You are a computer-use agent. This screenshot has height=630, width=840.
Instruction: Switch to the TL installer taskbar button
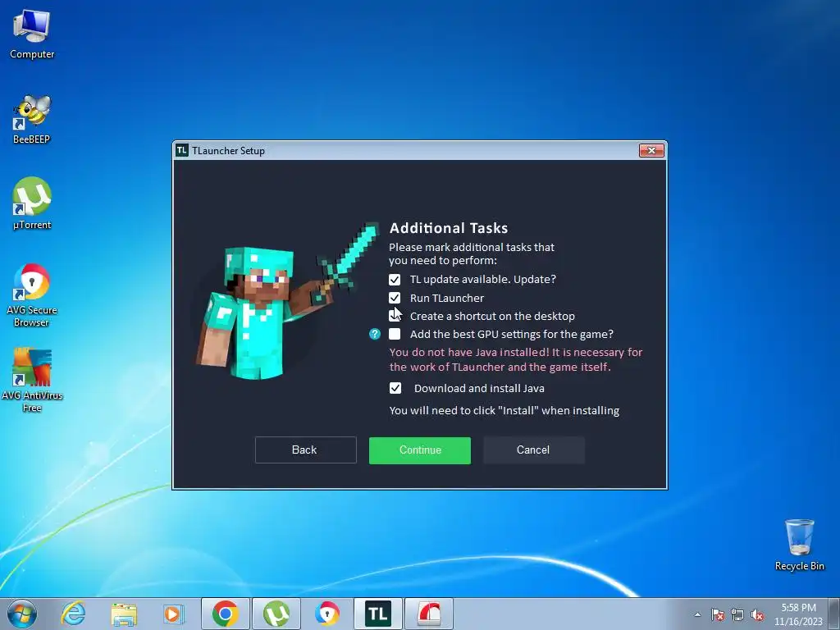pos(377,614)
